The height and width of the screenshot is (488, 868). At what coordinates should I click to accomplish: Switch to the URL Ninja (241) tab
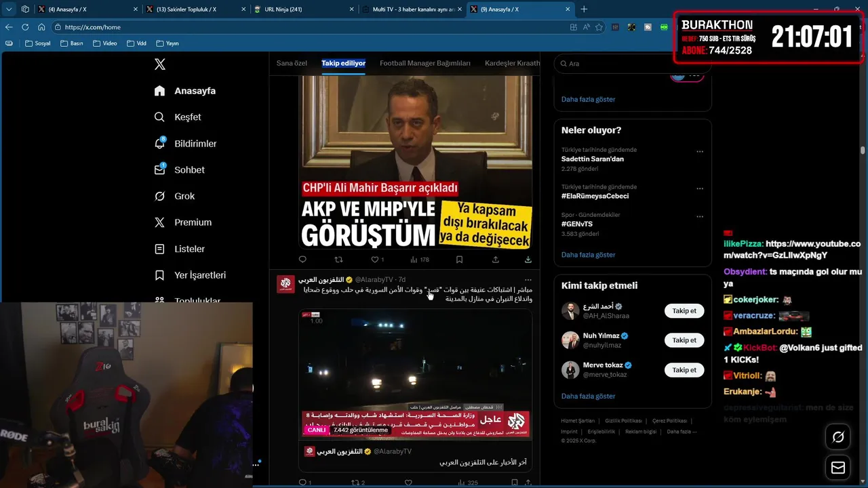click(x=303, y=9)
